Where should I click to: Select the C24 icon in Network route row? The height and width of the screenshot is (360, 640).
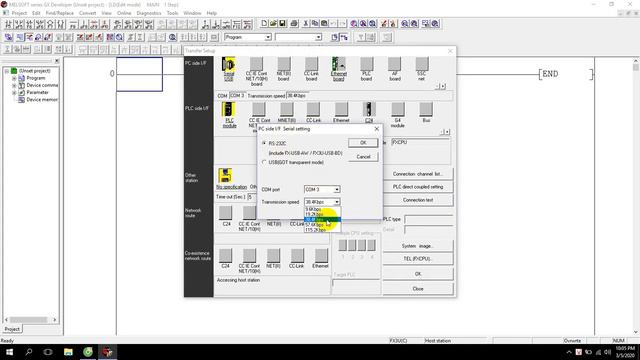tap(226, 213)
